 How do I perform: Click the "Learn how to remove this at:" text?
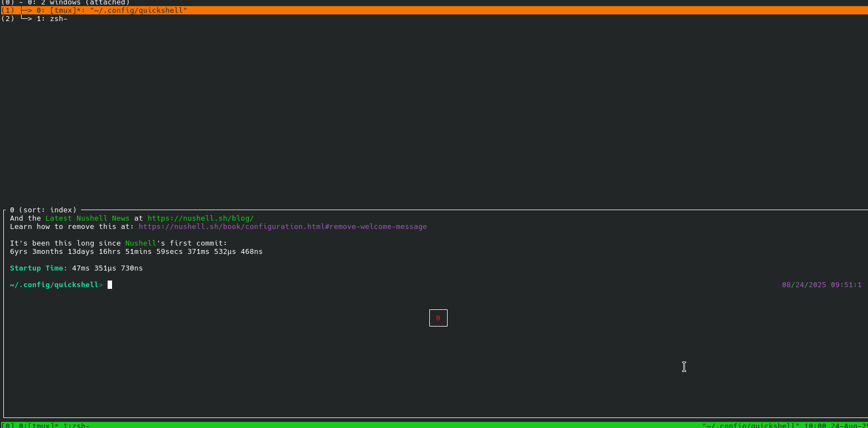(x=72, y=227)
